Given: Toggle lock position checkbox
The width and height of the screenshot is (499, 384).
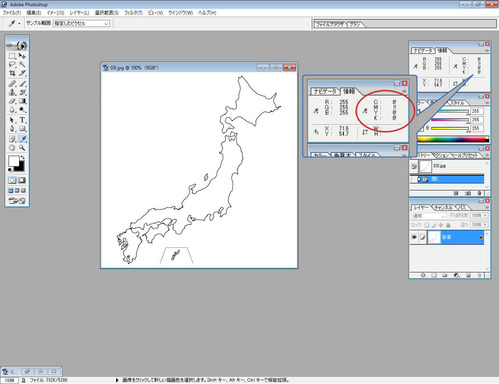Looking at the screenshot, I should pos(441,225).
